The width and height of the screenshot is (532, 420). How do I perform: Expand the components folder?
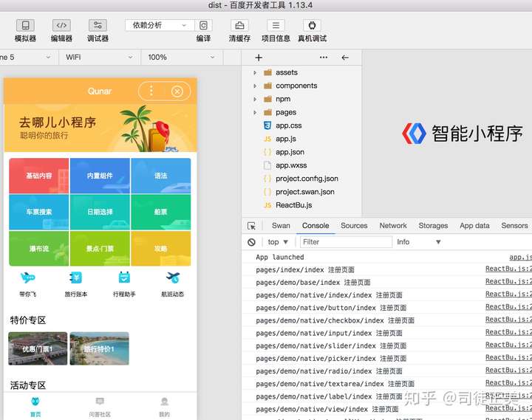255,86
